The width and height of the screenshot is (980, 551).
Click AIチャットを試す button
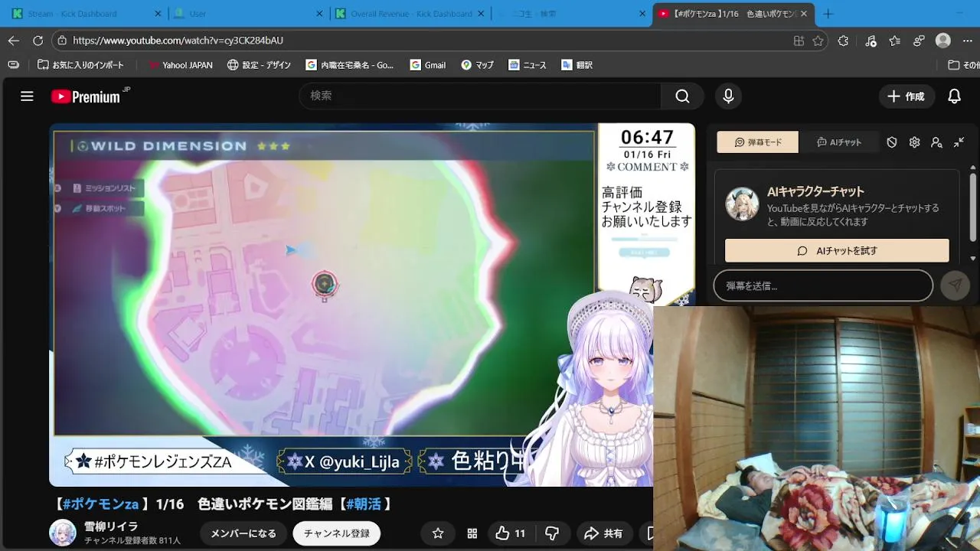(x=837, y=250)
